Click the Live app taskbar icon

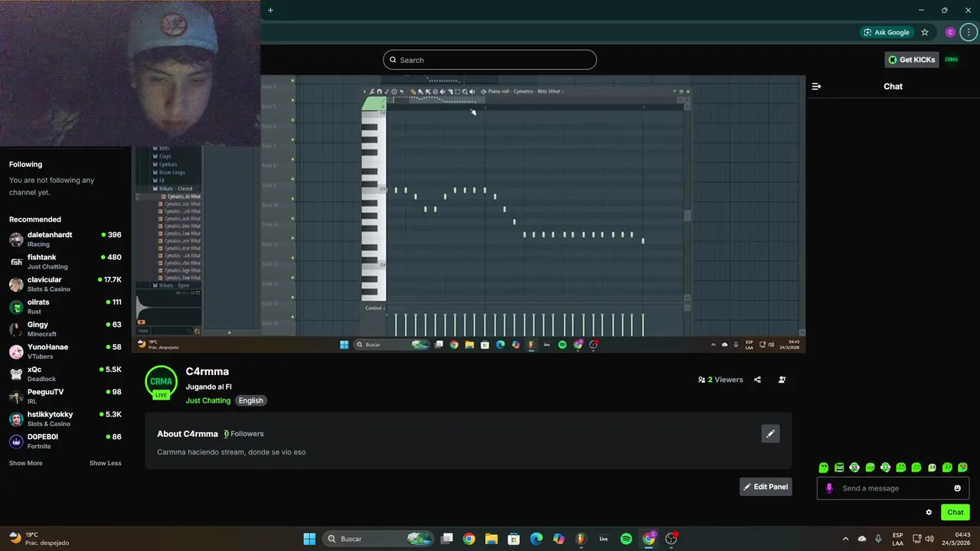603,539
